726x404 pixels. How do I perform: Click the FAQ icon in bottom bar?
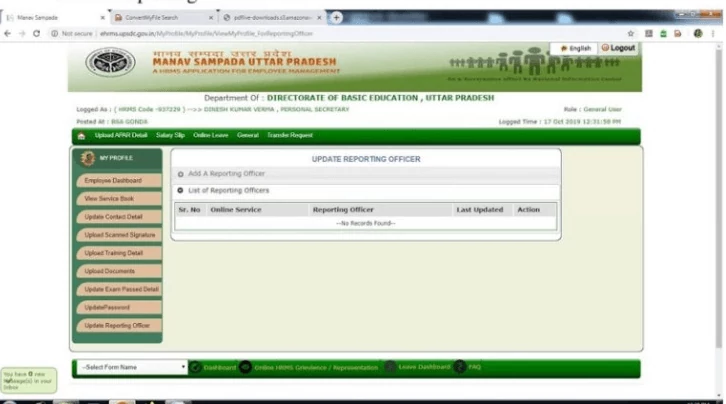tap(460, 367)
